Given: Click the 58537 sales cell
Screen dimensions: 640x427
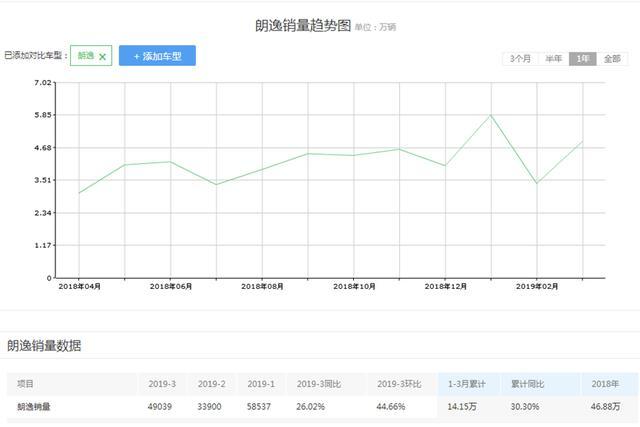Looking at the screenshot, I should (x=259, y=407).
